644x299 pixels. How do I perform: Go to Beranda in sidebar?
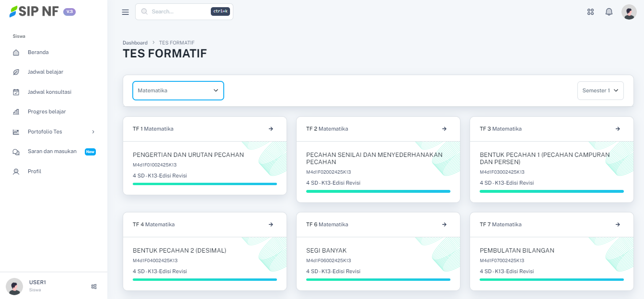(38, 52)
